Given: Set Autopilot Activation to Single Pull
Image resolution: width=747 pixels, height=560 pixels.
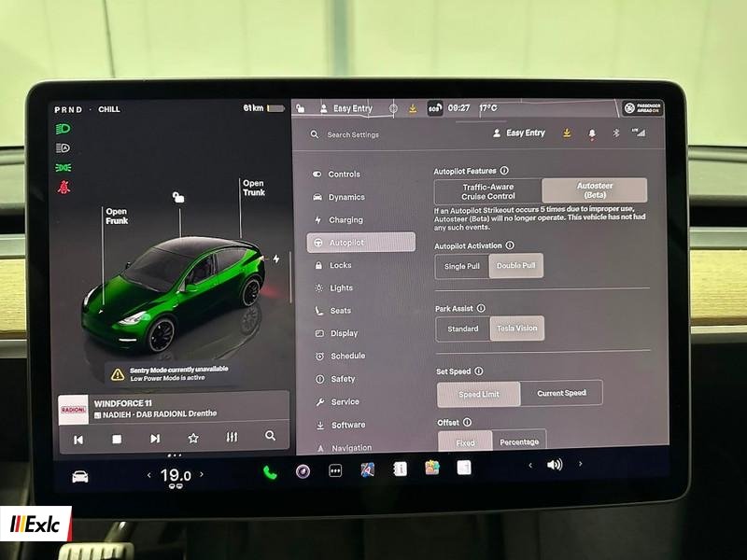Looking at the screenshot, I should pyautogui.click(x=461, y=267).
